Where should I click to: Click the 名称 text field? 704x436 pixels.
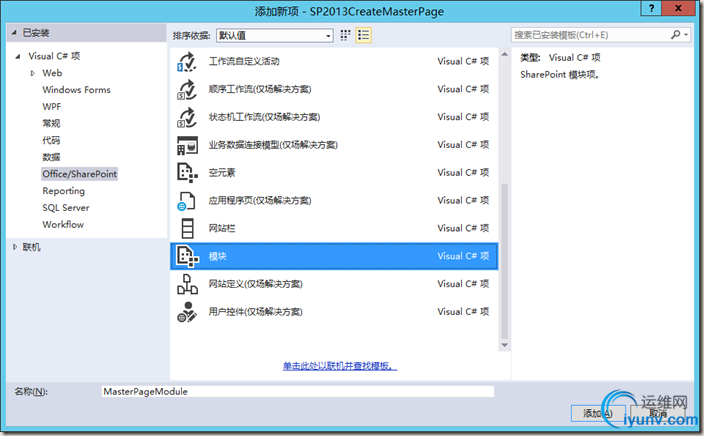pyautogui.click(x=298, y=392)
